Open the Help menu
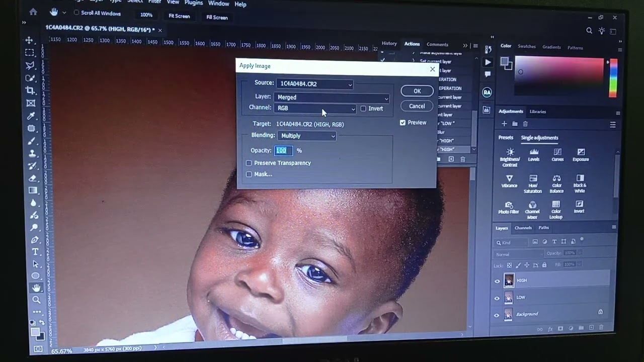Image resolution: width=644 pixels, height=362 pixels. point(240,4)
